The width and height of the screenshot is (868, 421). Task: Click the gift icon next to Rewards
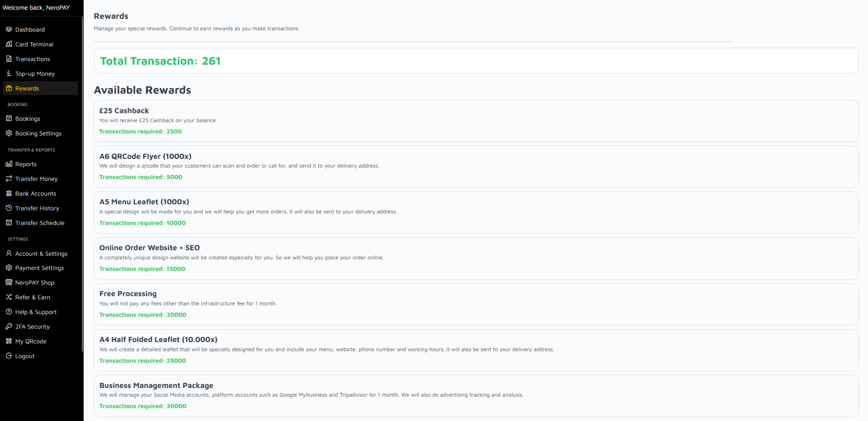click(x=9, y=88)
